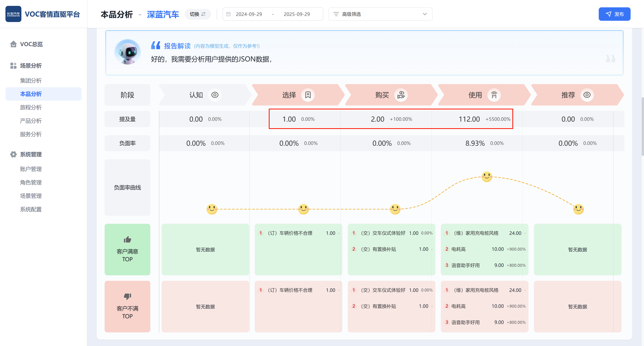Collapse the 场景分析 sidebar group
Viewport: 644px width, 346px height.
(31, 66)
